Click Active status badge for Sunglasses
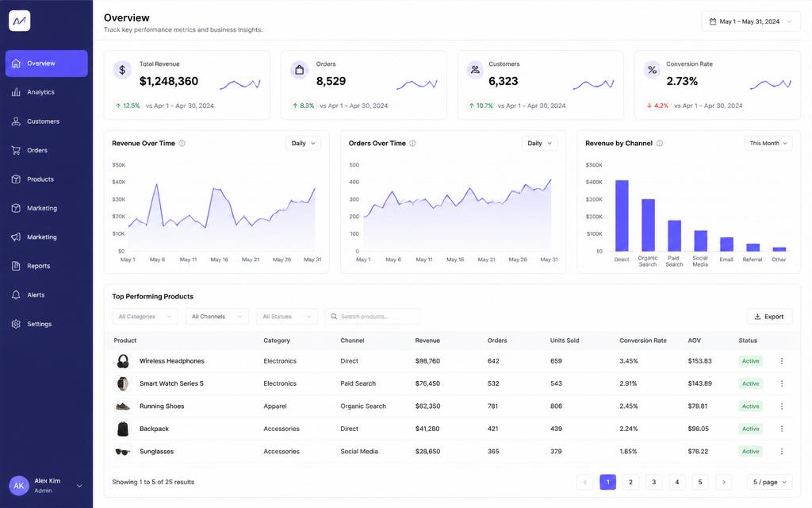 tap(750, 452)
